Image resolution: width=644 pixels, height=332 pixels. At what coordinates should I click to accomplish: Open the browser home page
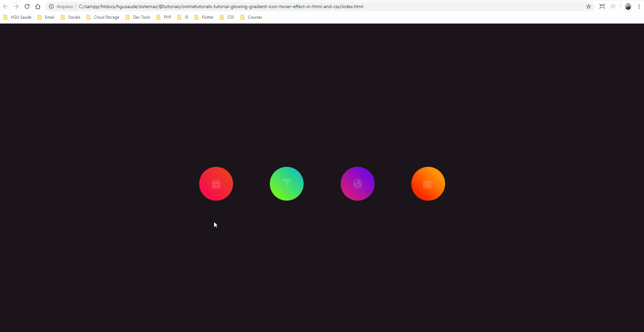[x=38, y=6]
